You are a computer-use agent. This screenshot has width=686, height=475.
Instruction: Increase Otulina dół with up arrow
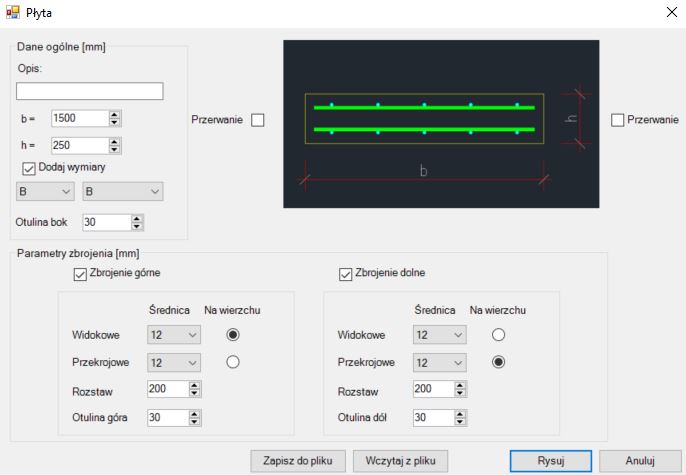(460, 414)
